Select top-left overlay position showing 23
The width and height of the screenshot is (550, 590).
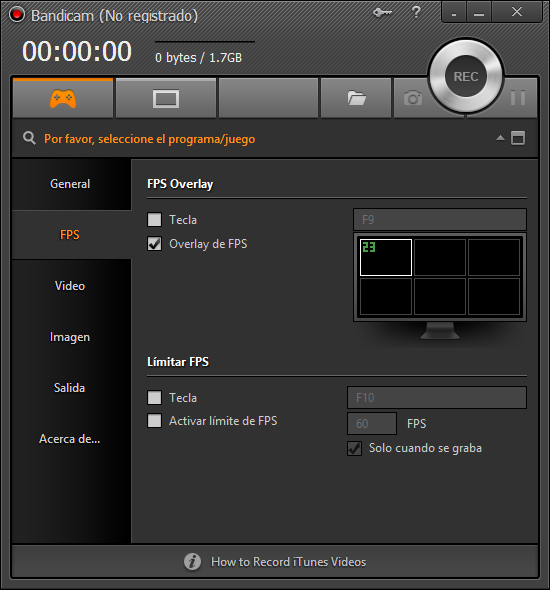[x=386, y=257]
